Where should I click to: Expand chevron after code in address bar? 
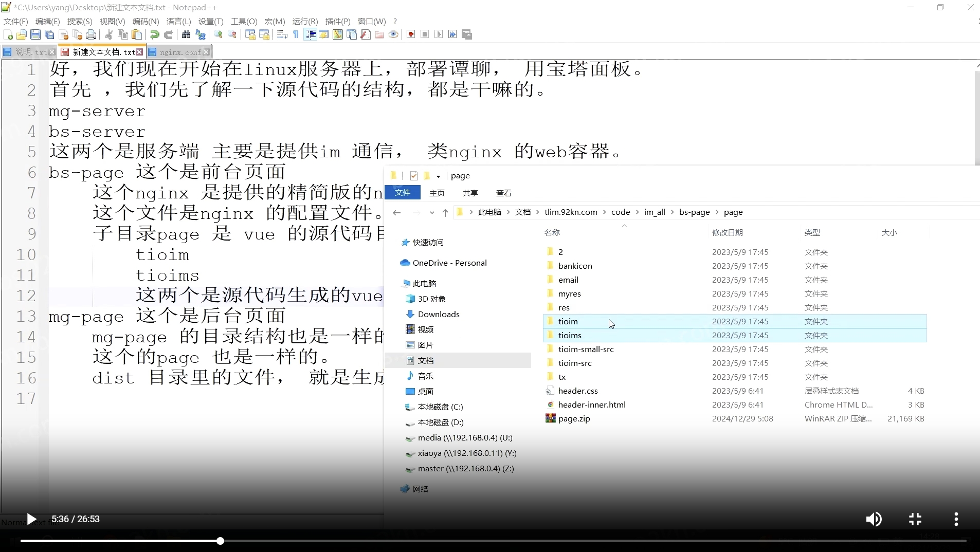[637, 212]
